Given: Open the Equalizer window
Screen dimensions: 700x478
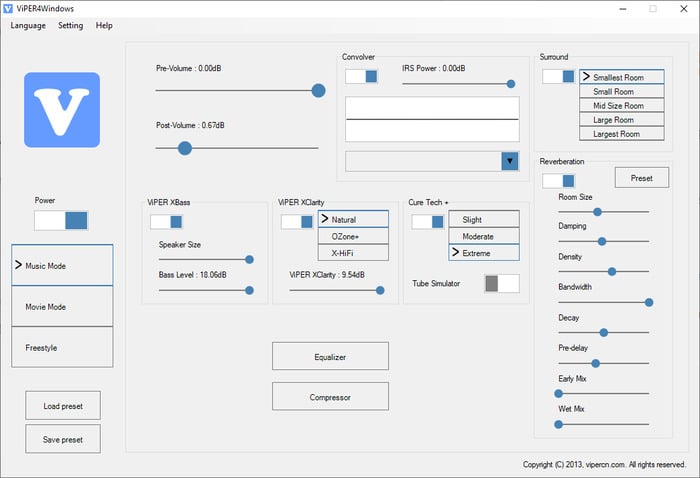Looking at the screenshot, I should click(x=330, y=356).
